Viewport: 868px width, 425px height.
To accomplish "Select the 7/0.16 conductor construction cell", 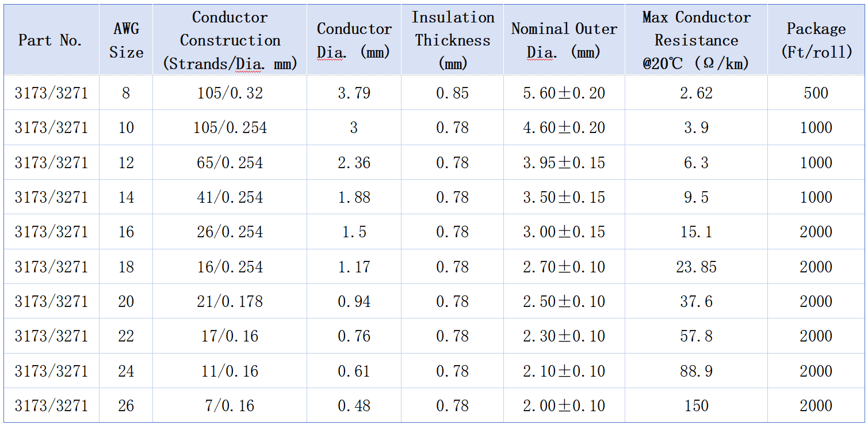I will coord(230,405).
